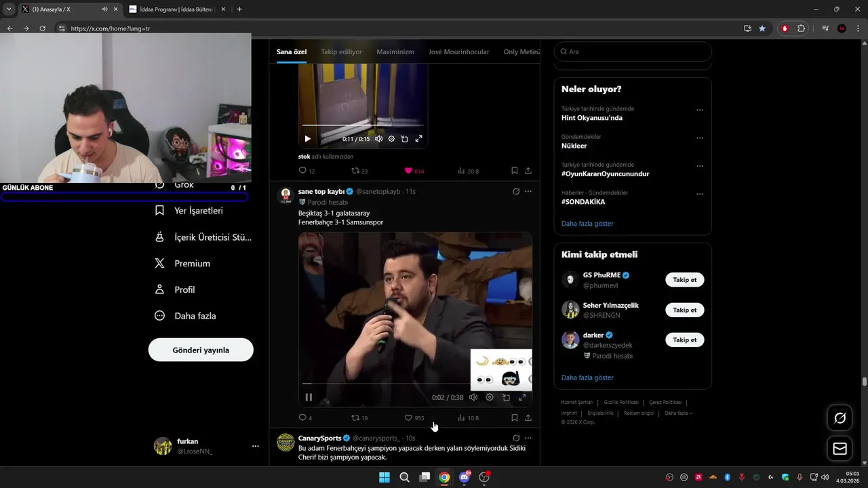Mute the stok video volume icon
Screen dimensions: 868x488
(378, 138)
